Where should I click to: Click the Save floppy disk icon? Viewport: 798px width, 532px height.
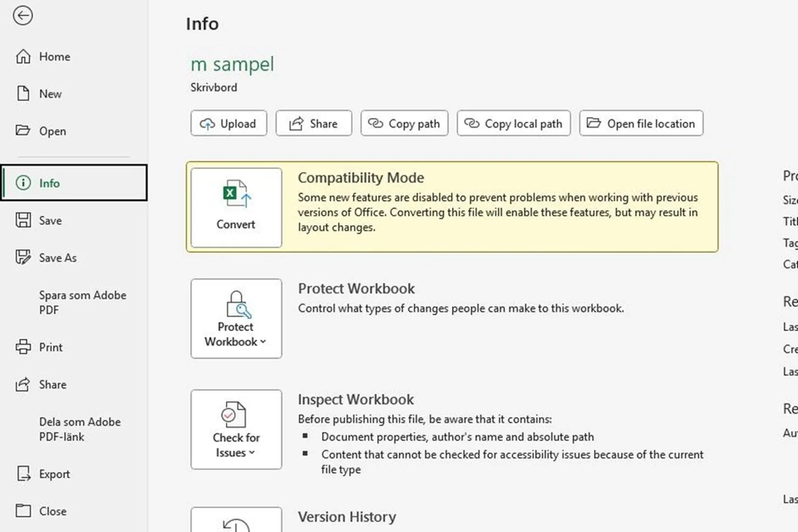23,220
